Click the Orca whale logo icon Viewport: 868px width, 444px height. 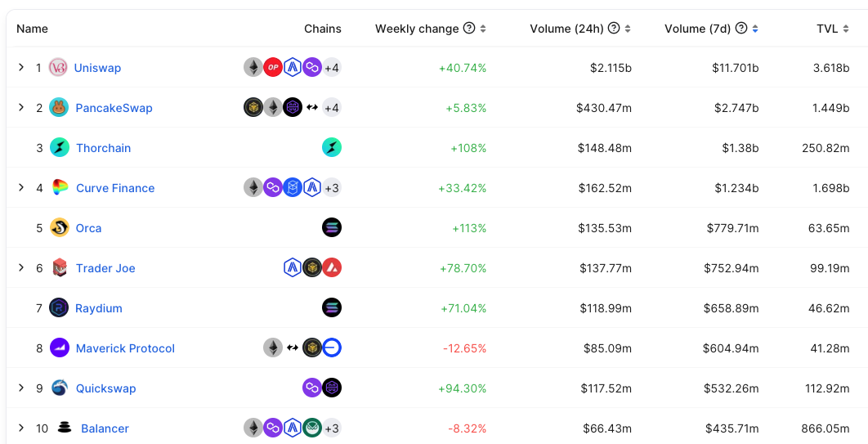coord(59,228)
